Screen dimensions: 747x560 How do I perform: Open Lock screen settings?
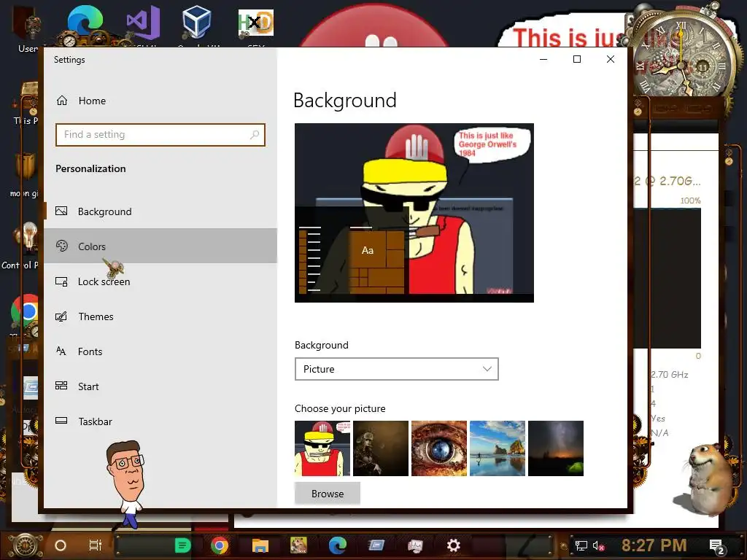pyautogui.click(x=160, y=281)
